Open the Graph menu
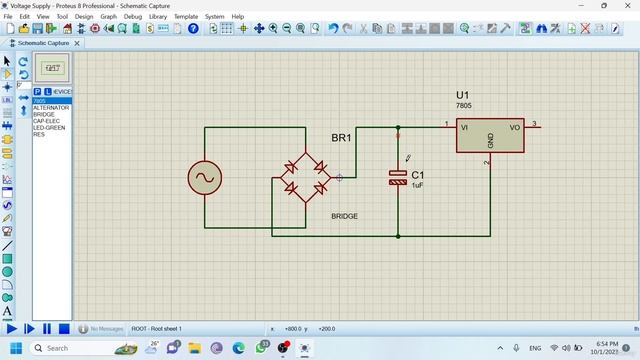 (x=109, y=16)
